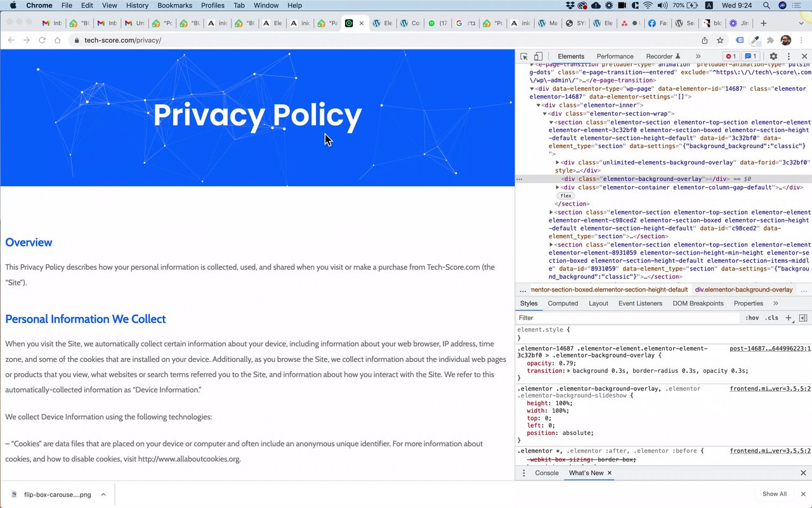
Task: Go back to the previous page
Action: (11, 40)
